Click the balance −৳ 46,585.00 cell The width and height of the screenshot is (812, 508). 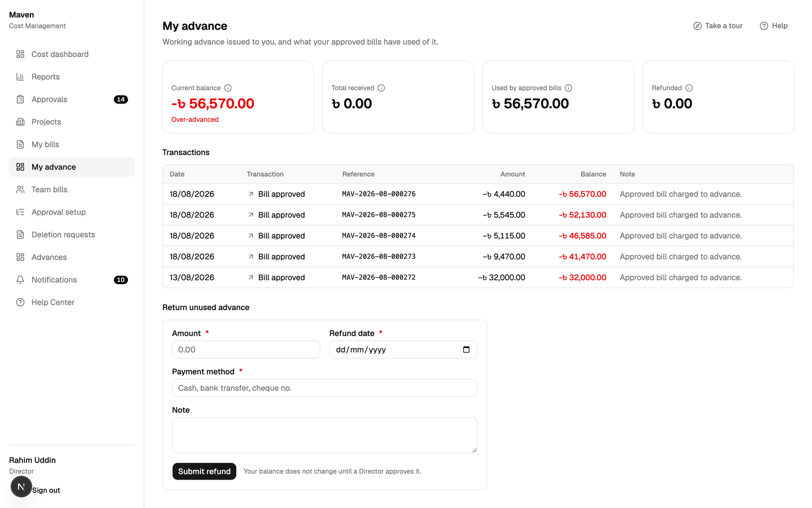tap(583, 236)
